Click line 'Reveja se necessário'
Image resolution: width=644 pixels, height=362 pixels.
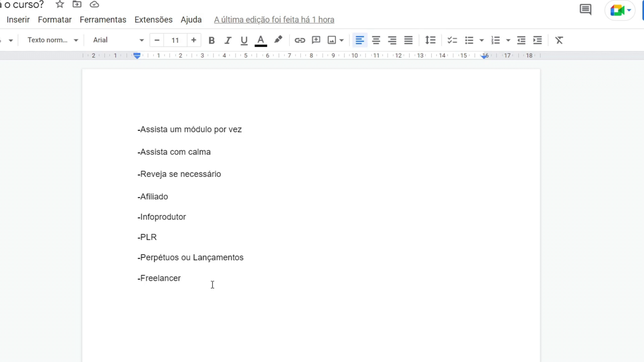pos(179,174)
